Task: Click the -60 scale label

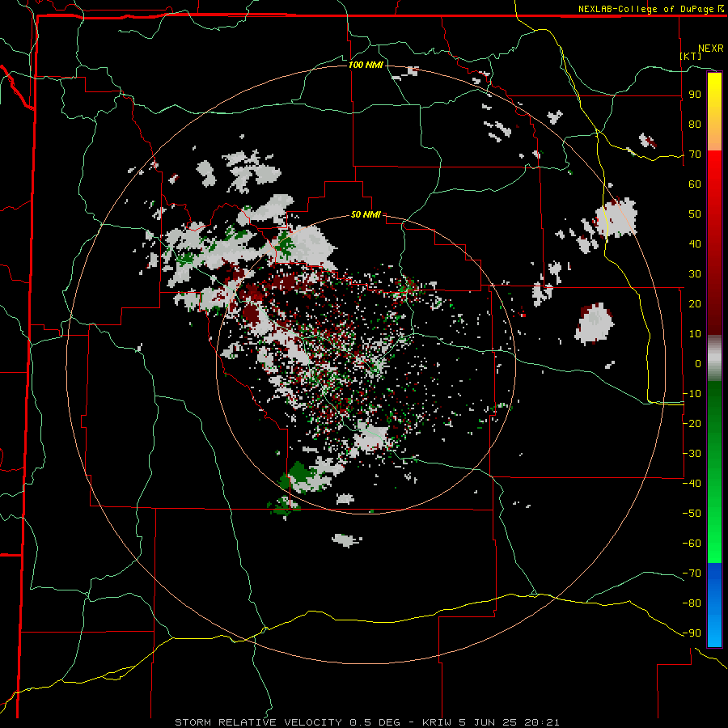Action: pos(692,544)
